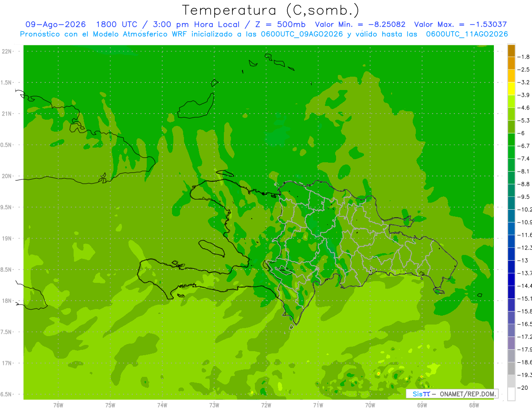
Task: Click the "69W" longitude label
Action: coord(422,405)
